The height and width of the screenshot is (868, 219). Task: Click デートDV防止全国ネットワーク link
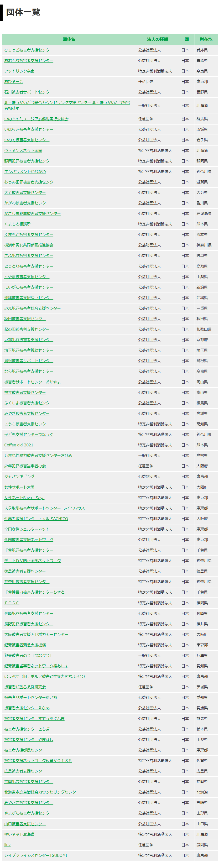tap(33, 560)
